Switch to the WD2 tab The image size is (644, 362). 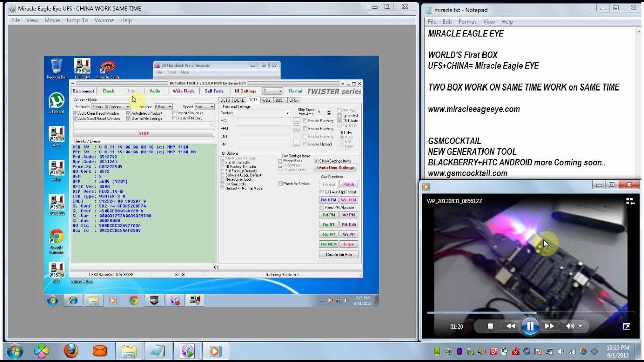[x=266, y=100]
